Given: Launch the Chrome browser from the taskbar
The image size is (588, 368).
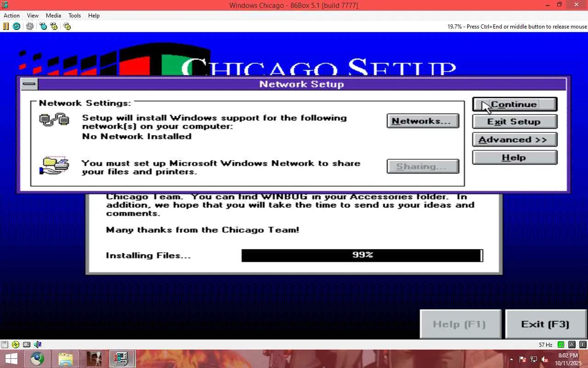Looking at the screenshot, I should [38, 359].
